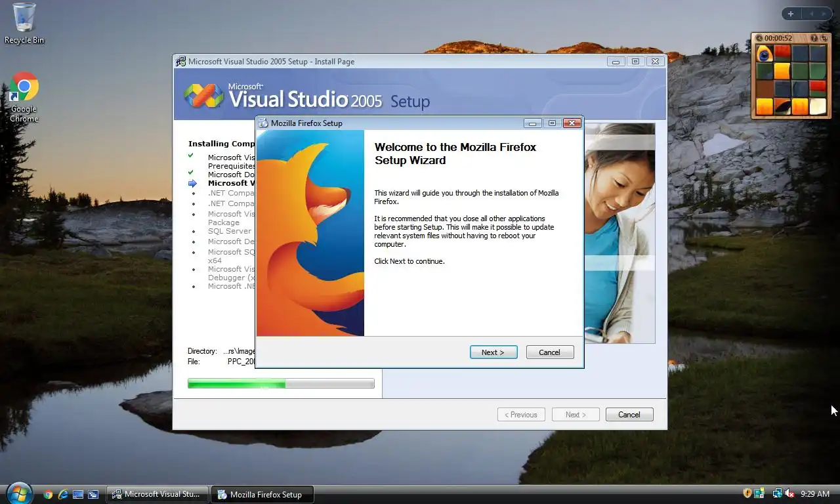Click the black beak puzzle tile
The image size is (840, 504).
coord(782,106)
